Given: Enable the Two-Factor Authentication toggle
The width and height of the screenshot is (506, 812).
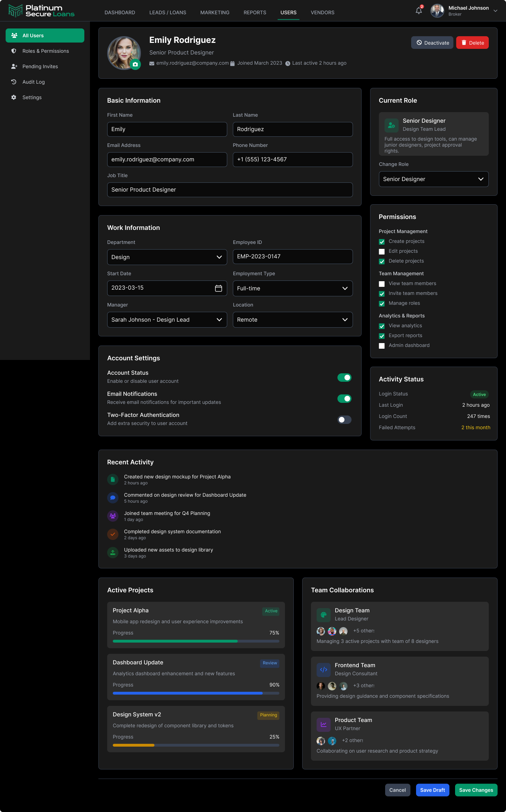Looking at the screenshot, I should (x=344, y=420).
